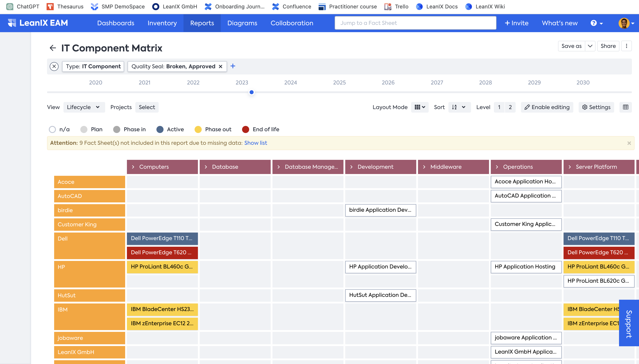This screenshot has height=364, width=639.
Task: Toggle the Phase out legend item
Action: pyautogui.click(x=213, y=129)
